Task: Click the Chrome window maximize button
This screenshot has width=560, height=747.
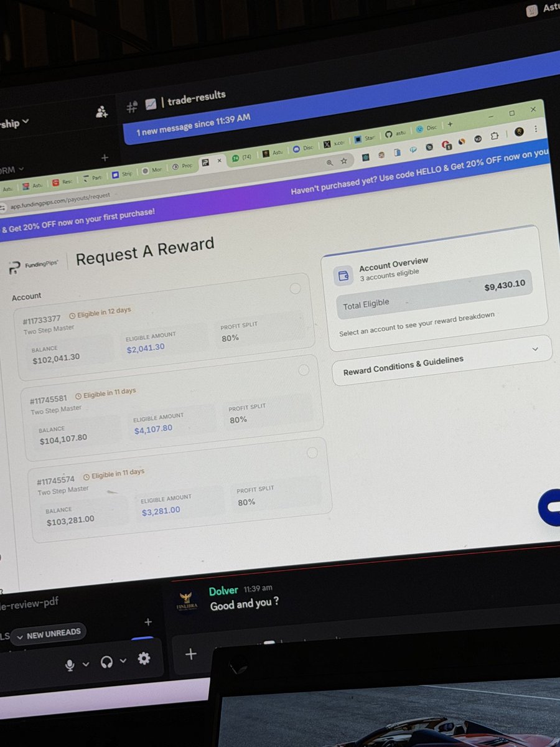Action: (511, 113)
